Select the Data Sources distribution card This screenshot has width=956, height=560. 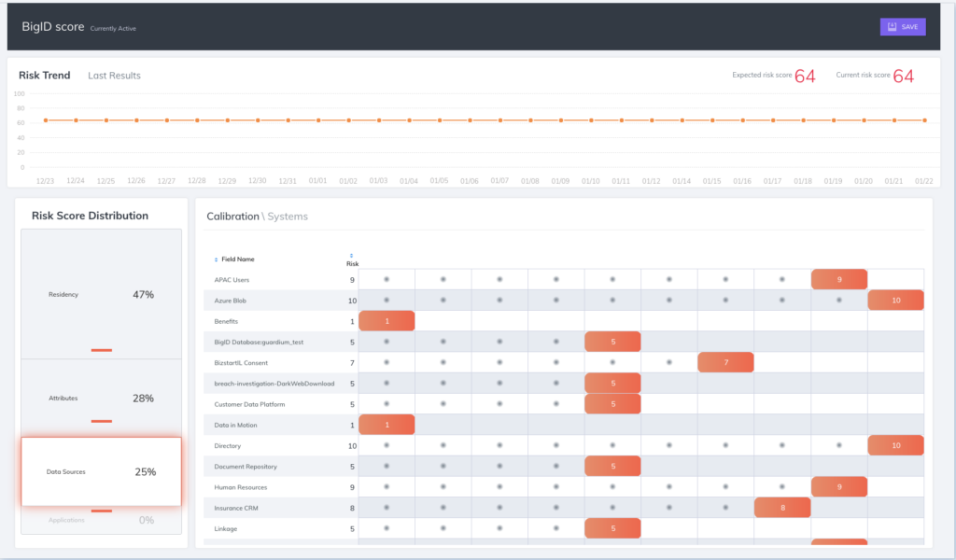[x=101, y=471]
